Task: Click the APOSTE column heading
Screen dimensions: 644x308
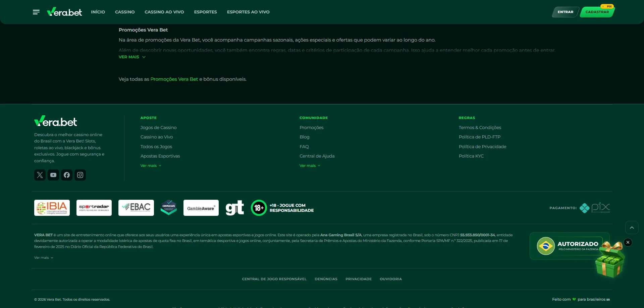Action: point(149,118)
